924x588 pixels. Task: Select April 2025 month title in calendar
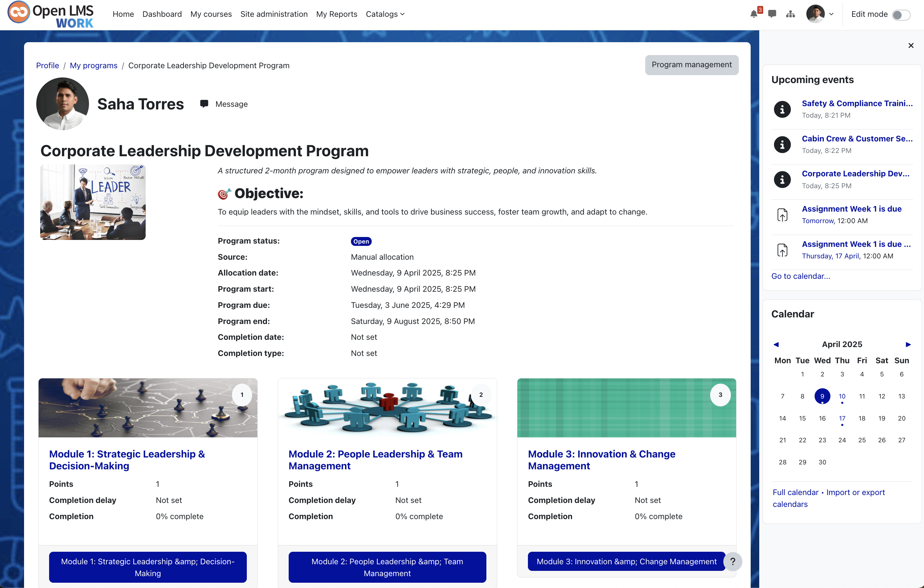(842, 344)
